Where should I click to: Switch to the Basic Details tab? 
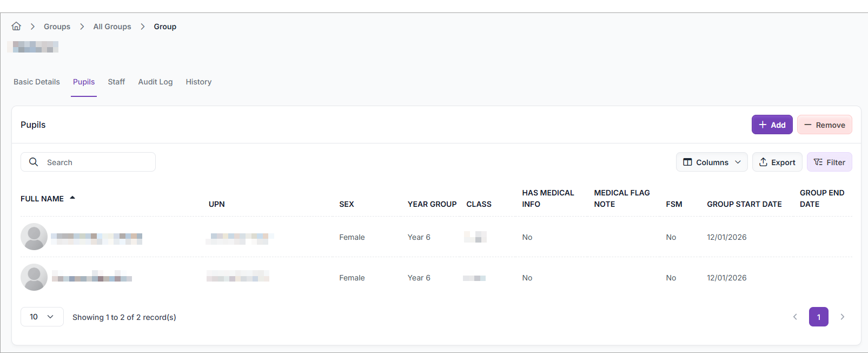[37, 82]
